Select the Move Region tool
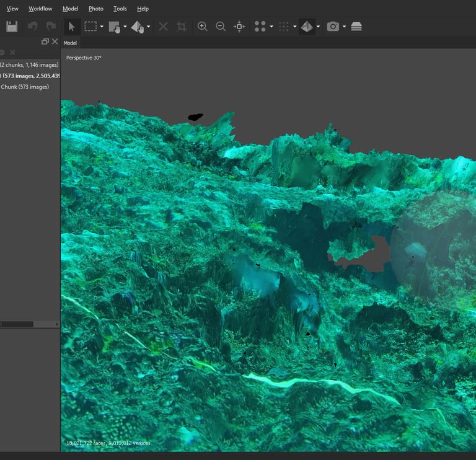 tap(115, 27)
